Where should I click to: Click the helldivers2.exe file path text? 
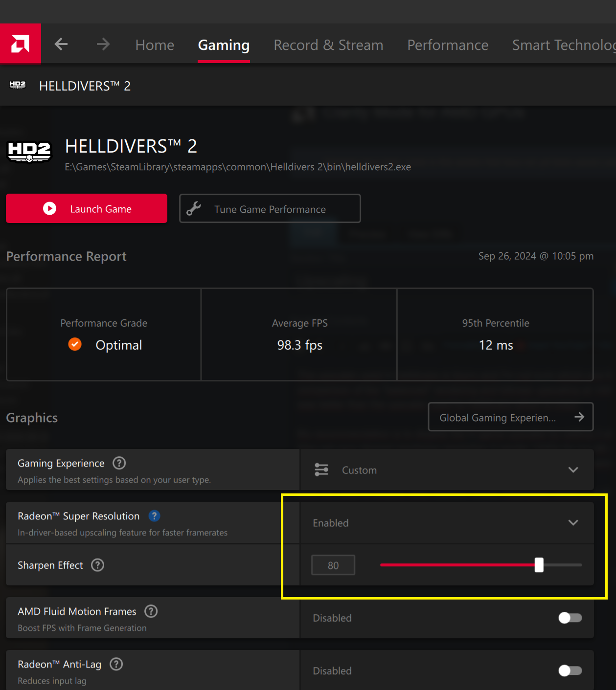tap(238, 167)
